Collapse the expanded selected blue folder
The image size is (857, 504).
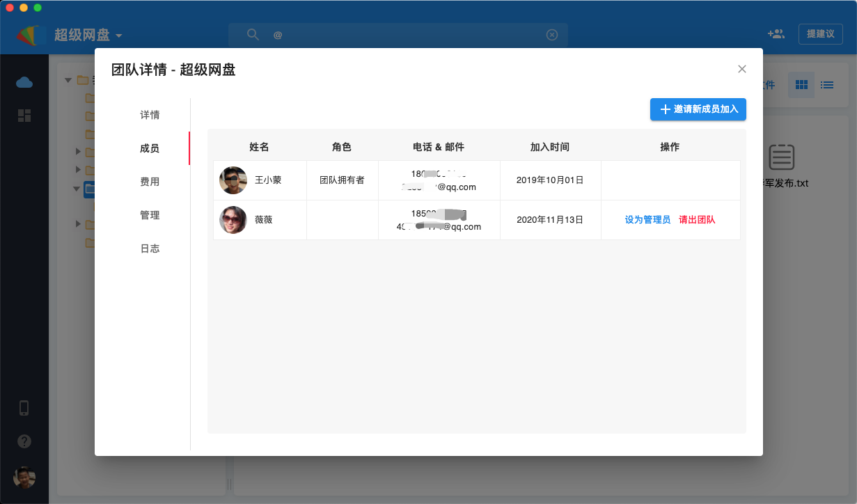77,189
